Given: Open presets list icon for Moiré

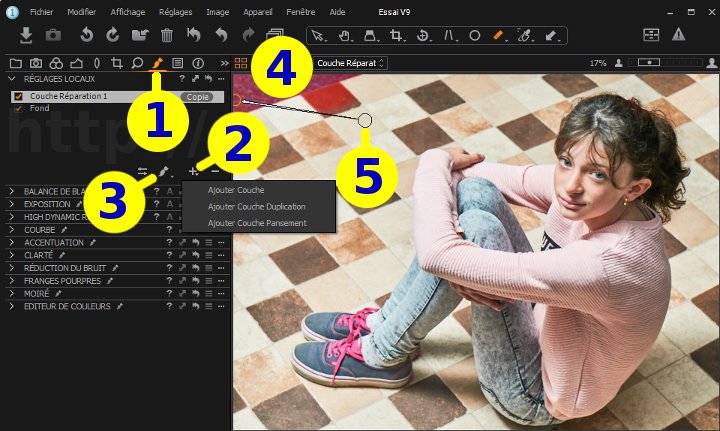Looking at the screenshot, I should pyautogui.click(x=208, y=293).
